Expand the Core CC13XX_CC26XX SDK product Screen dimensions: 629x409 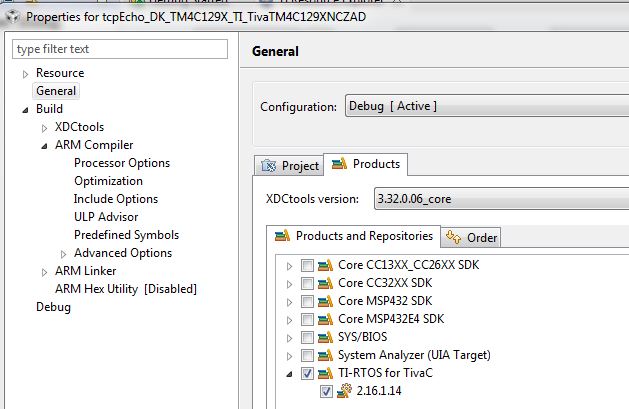290,266
